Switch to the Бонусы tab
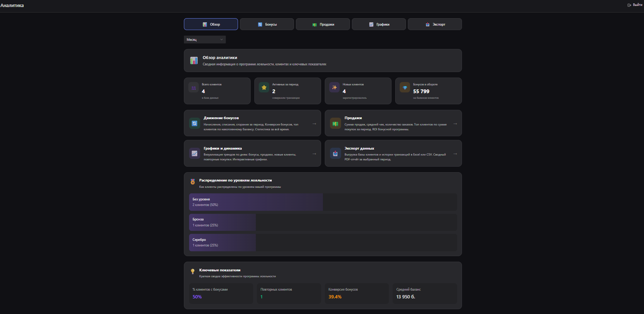Viewport: 644px width, 314px height. point(267,24)
